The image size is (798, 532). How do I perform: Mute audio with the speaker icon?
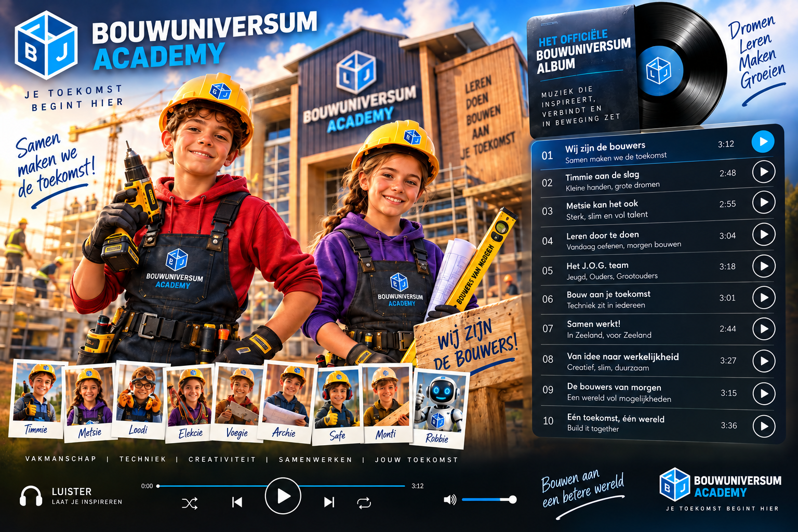pos(449,500)
